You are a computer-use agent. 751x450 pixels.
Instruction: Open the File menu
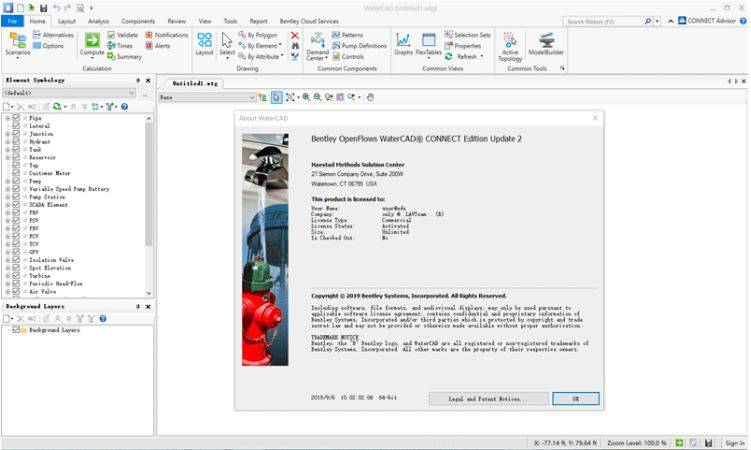[12, 21]
